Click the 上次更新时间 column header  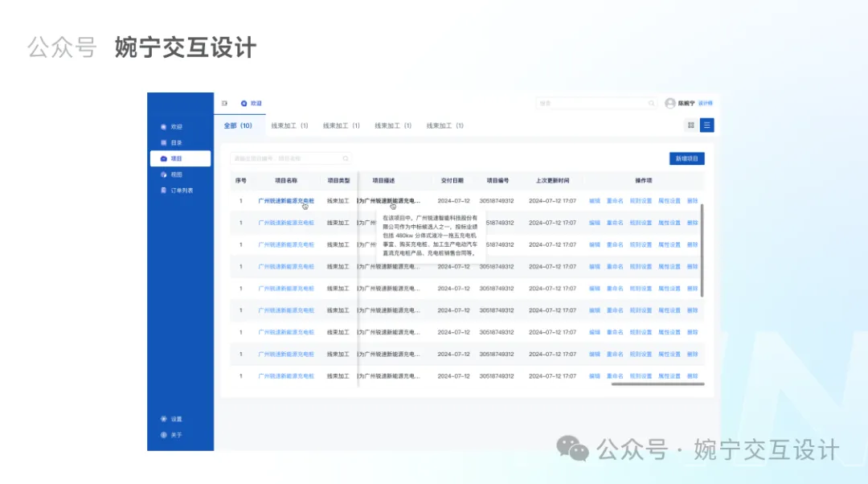click(552, 181)
